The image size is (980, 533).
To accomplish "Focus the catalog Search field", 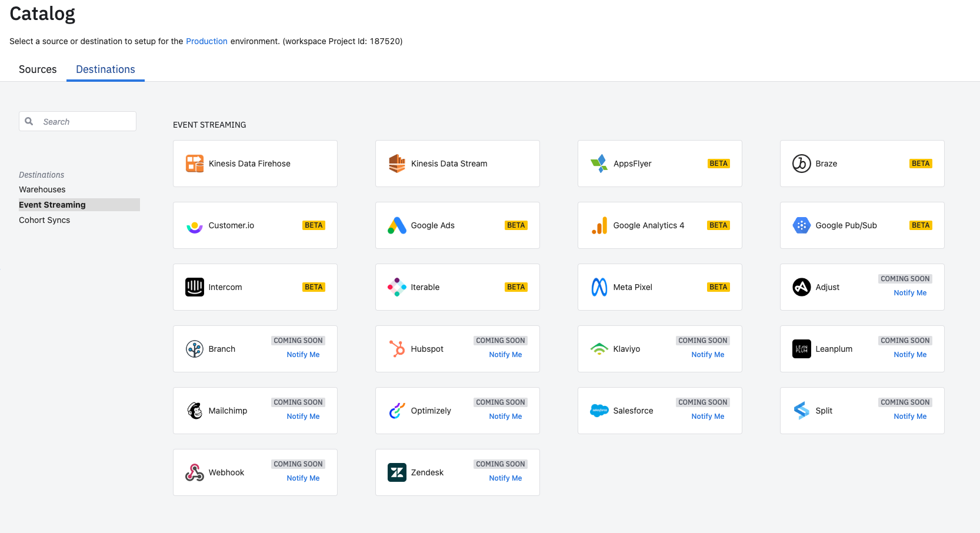I will coord(78,121).
